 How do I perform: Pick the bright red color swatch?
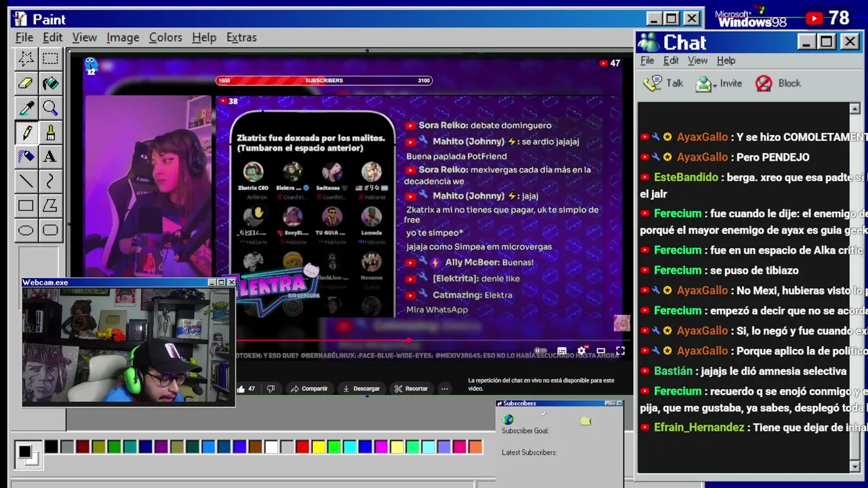click(302, 447)
